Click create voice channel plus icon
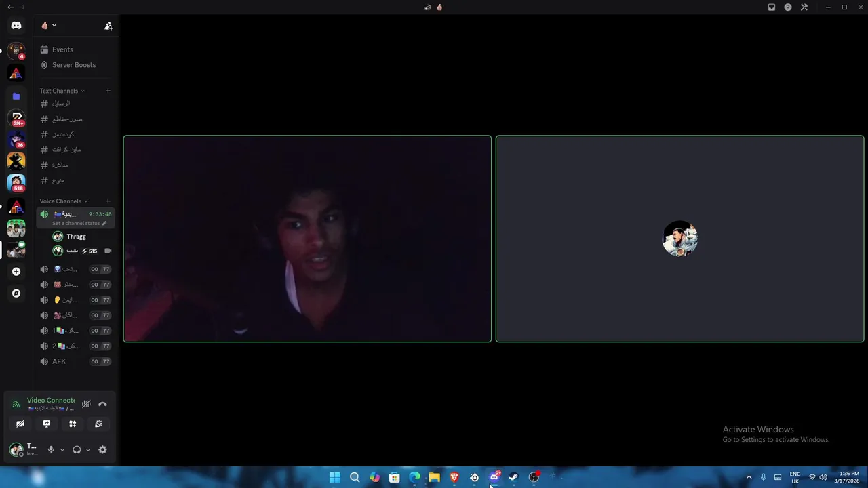The width and height of the screenshot is (868, 488). click(108, 201)
